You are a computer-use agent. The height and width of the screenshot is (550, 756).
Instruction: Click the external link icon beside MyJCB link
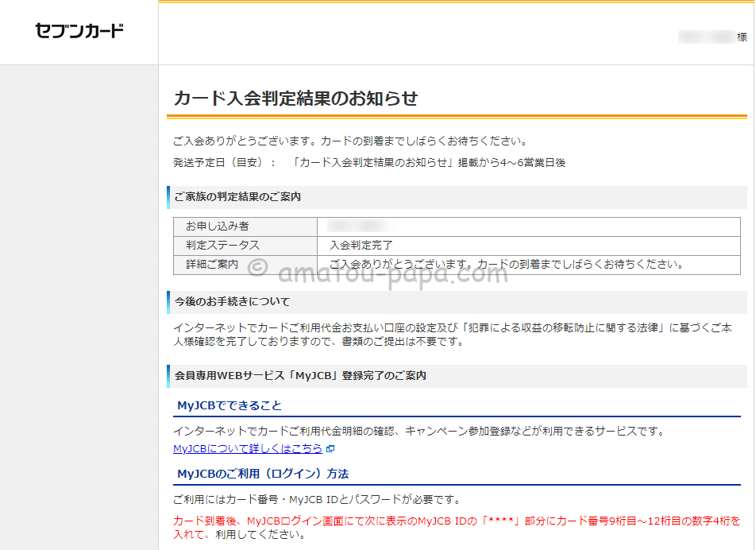[x=330, y=448]
